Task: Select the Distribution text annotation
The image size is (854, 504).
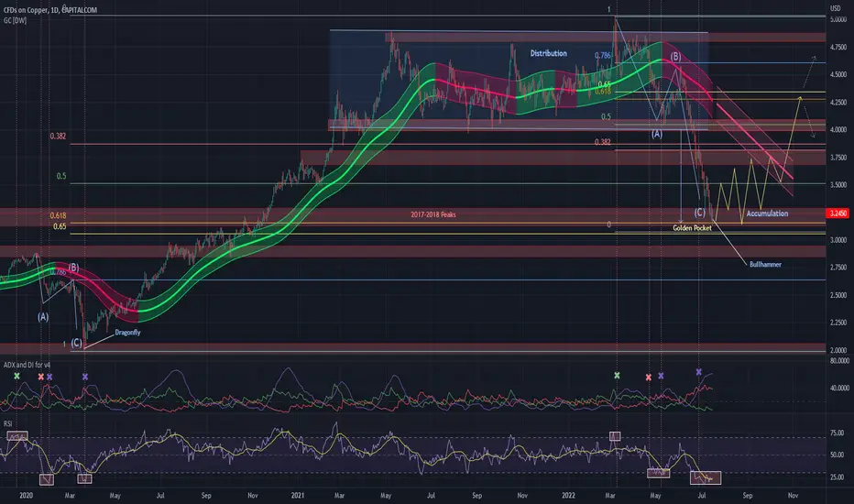Action: pos(549,53)
